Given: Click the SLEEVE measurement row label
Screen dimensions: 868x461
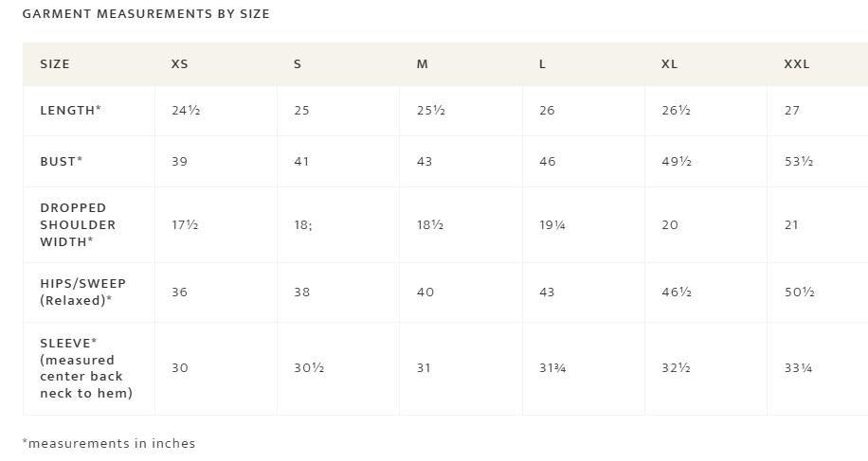Looking at the screenshot, I should (x=86, y=368).
